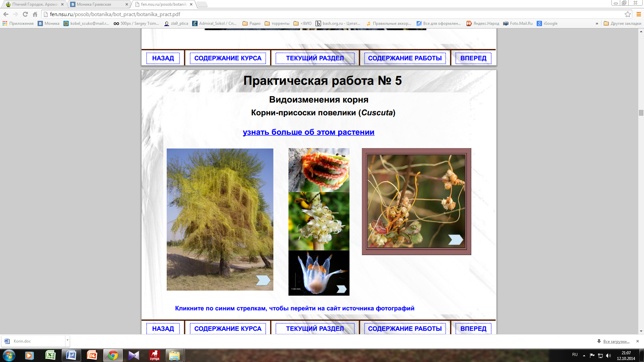Open the iGoogle bookmark
This screenshot has height=362, width=644.
[547, 23]
